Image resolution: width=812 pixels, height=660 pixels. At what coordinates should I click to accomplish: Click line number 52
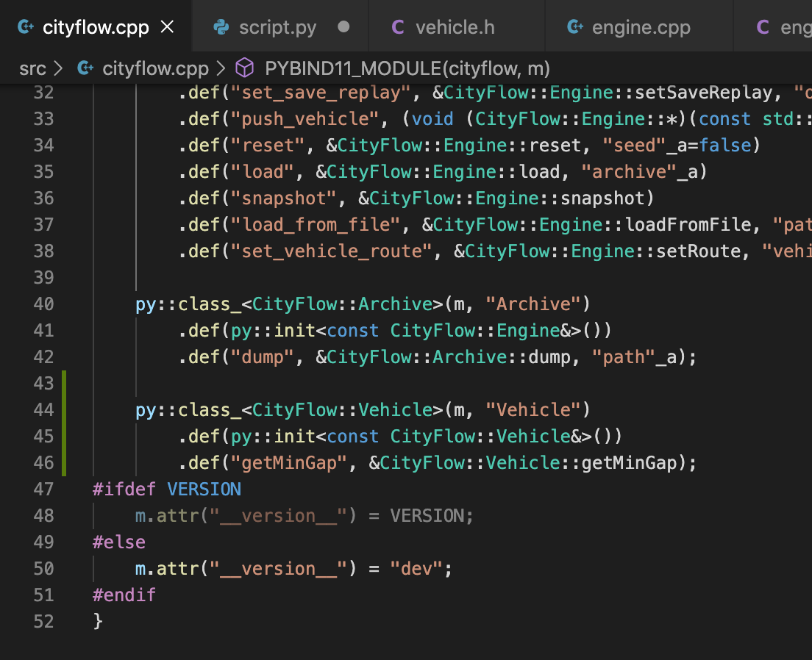point(43,621)
